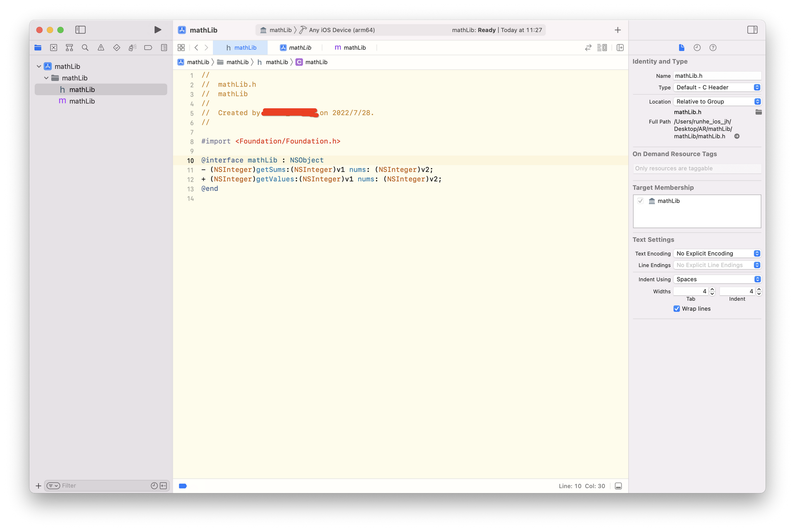Screen dimensions: 795x532
Task: Toggle mathLib target membership checkbox
Action: point(641,201)
